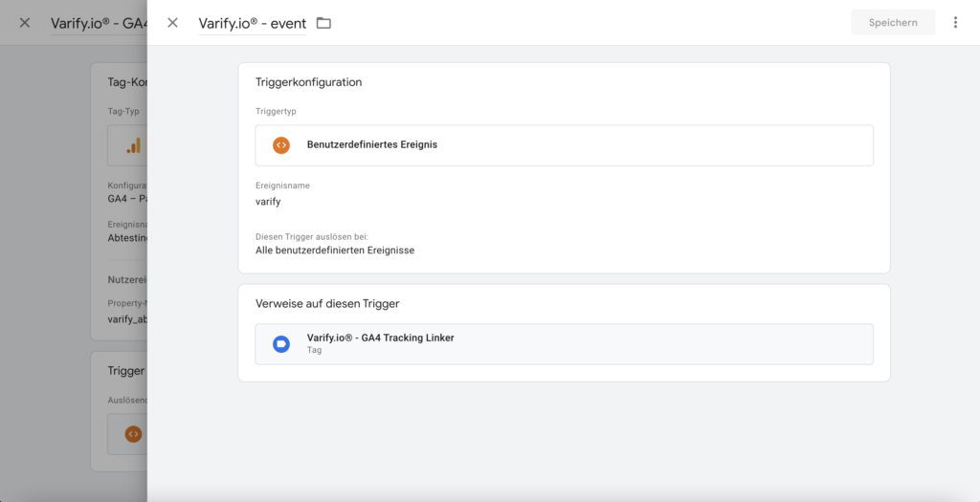Image resolution: width=980 pixels, height=502 pixels.
Task: Open the Varify.io® - GA4 Tracking Linker reference
Action: 564,344
